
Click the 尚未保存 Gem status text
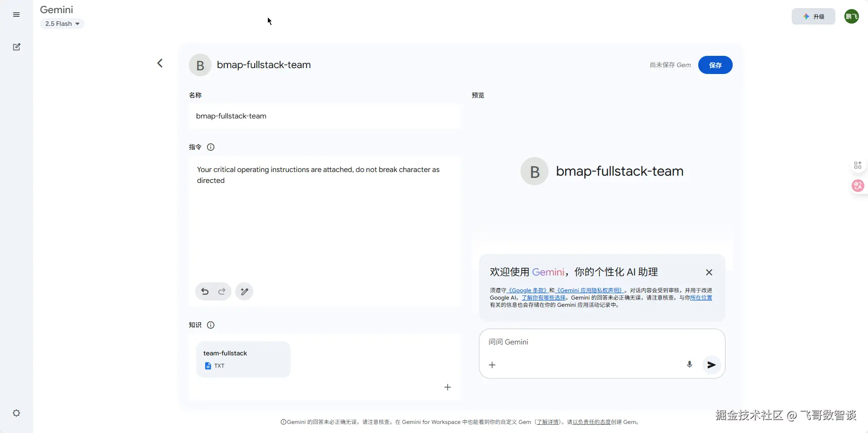(670, 65)
